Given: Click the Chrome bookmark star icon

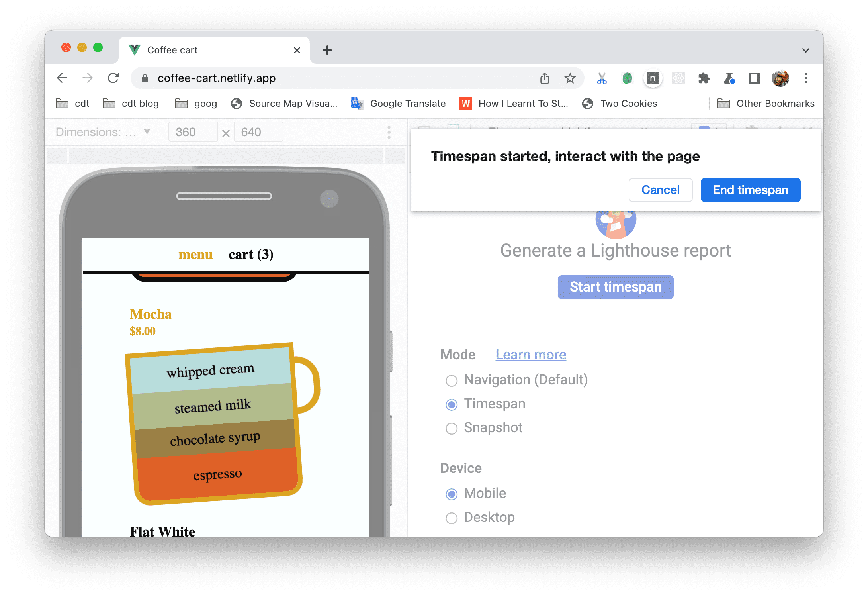Looking at the screenshot, I should 572,78.
